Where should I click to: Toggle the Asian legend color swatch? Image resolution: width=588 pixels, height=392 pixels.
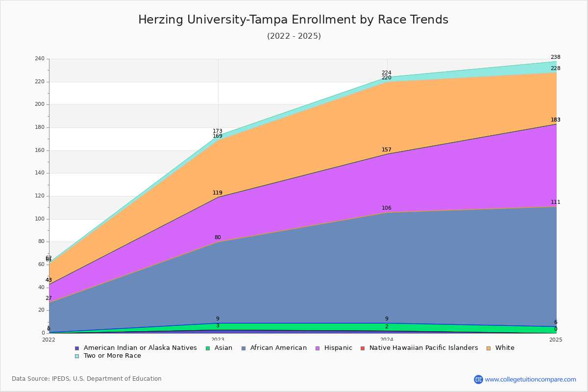pyautogui.click(x=208, y=348)
